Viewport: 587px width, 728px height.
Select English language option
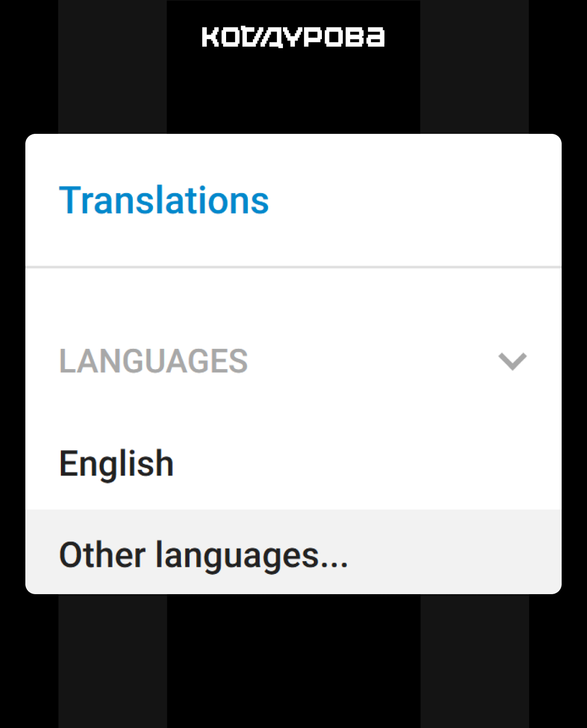(x=293, y=464)
